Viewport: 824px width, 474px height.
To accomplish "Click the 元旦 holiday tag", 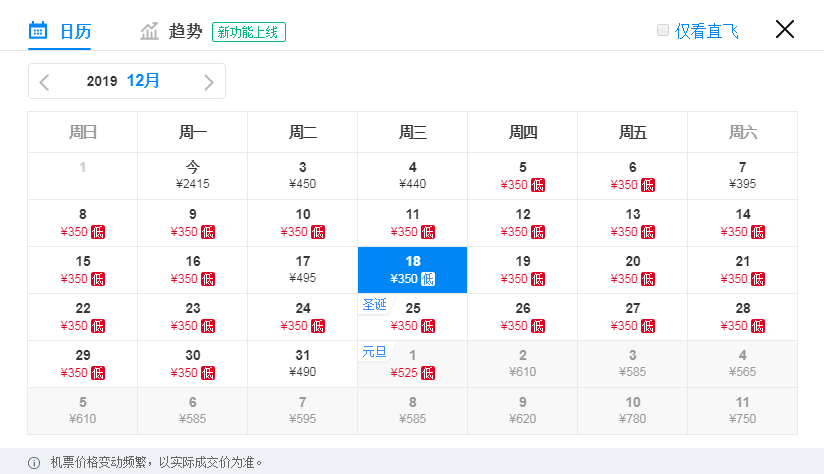I will pyautogui.click(x=374, y=351).
